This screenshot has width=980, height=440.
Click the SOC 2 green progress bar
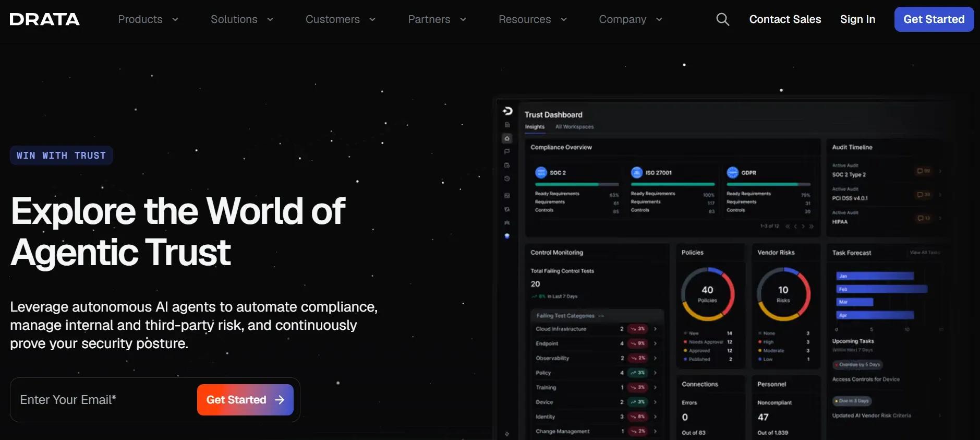577,184
